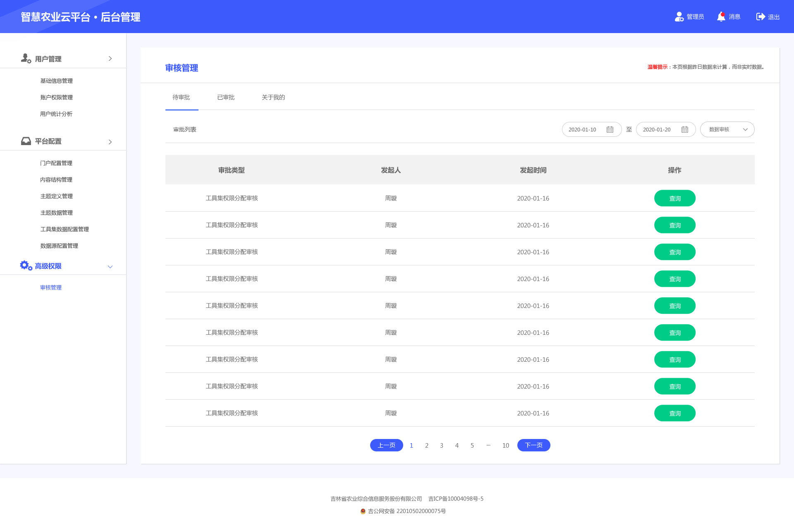Image resolution: width=794 pixels, height=532 pixels.
Task: Open 基础信息管理 in sidebar
Action: point(57,81)
